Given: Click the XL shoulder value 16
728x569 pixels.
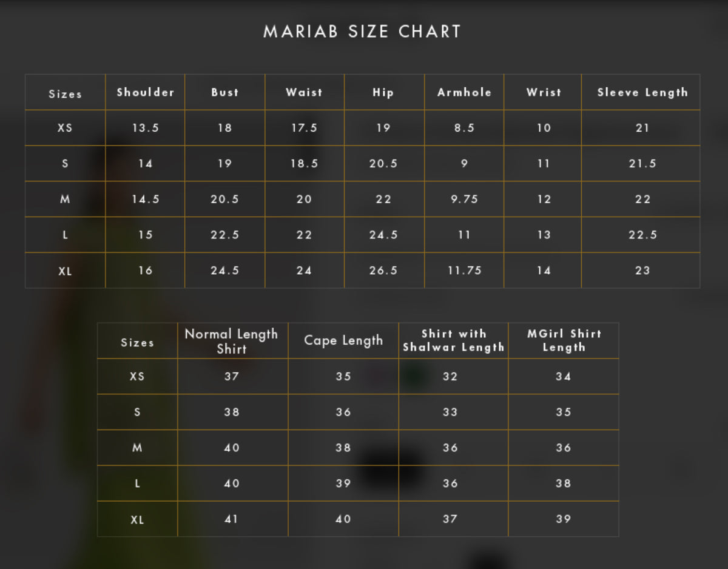Looking at the screenshot, I should pos(145,271).
